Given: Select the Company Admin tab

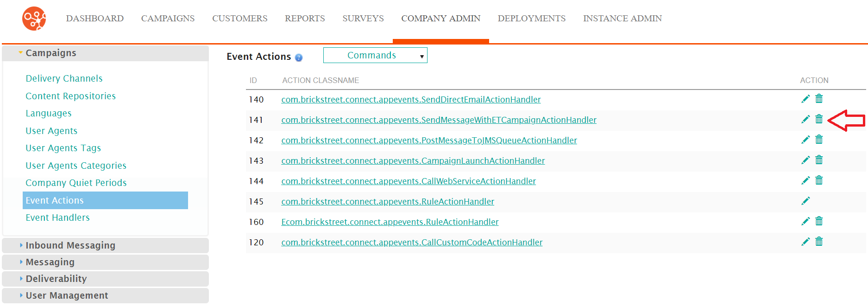Looking at the screenshot, I should pos(440,19).
